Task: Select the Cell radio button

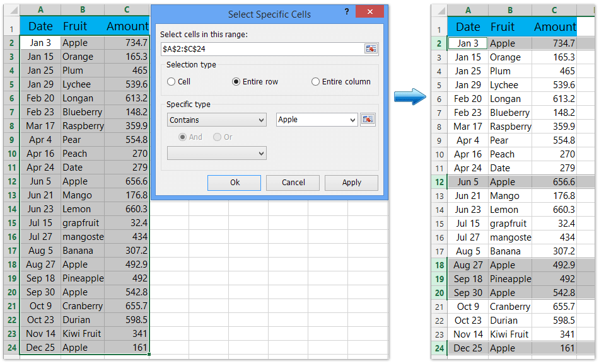Action: (170, 81)
